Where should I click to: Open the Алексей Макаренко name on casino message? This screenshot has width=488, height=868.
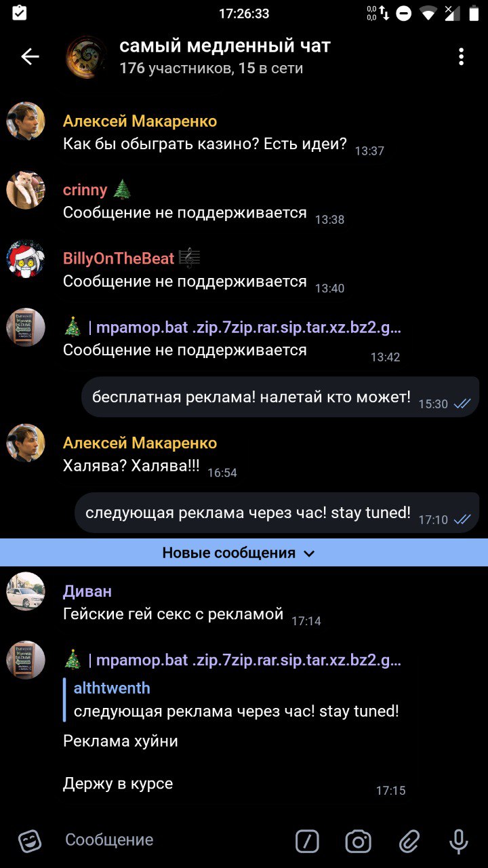[140, 121]
